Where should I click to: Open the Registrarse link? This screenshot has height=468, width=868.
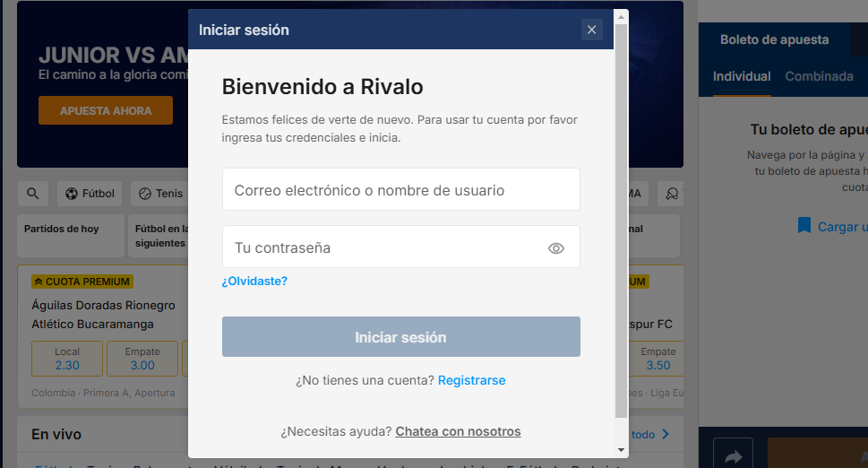(x=471, y=380)
